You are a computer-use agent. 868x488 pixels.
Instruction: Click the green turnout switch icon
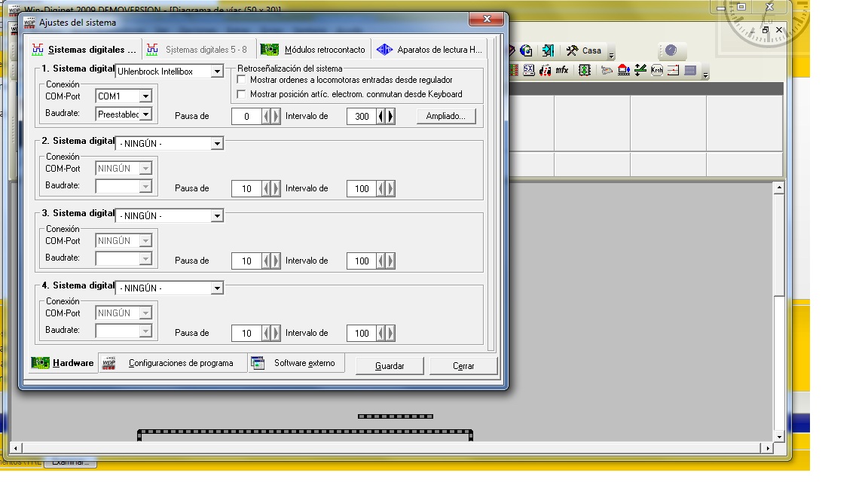tap(640, 70)
